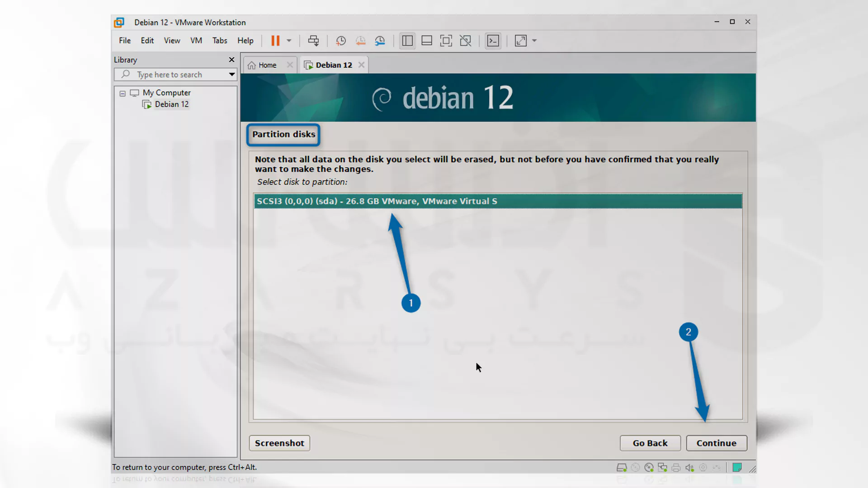This screenshot has height=488, width=868.
Task: Take a snapshot with the clock-plus icon
Action: pyautogui.click(x=341, y=41)
